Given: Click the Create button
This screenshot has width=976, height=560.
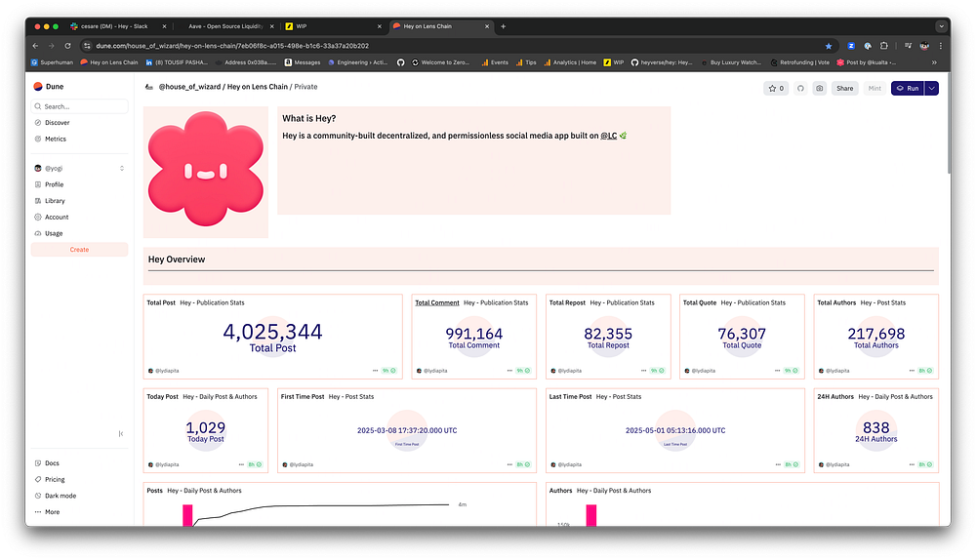Looking at the screenshot, I should coord(79,250).
